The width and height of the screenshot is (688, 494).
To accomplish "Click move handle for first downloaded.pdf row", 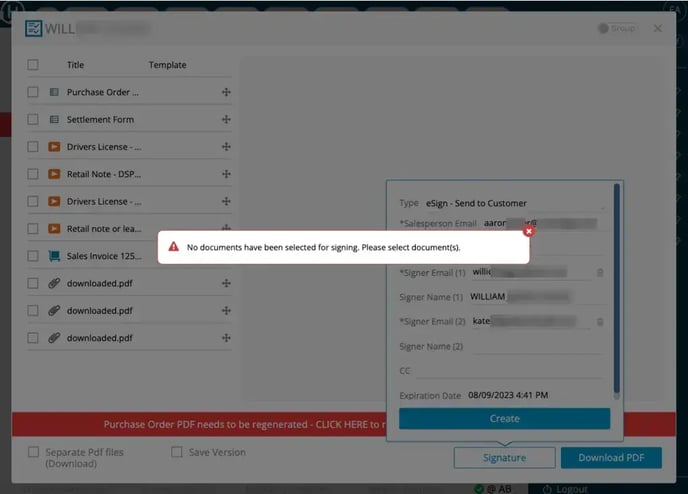I will [x=226, y=283].
